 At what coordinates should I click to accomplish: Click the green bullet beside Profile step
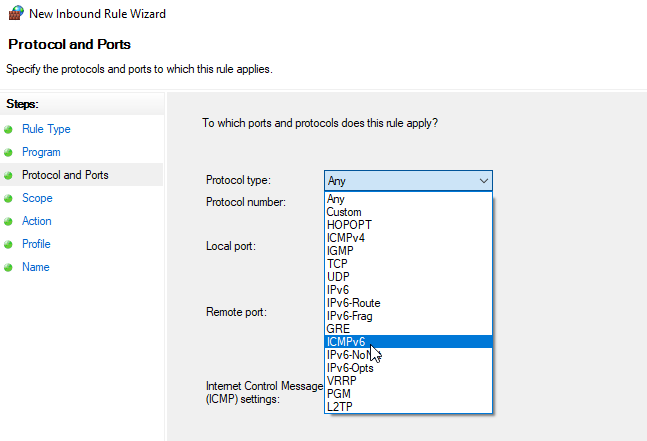coord(9,245)
